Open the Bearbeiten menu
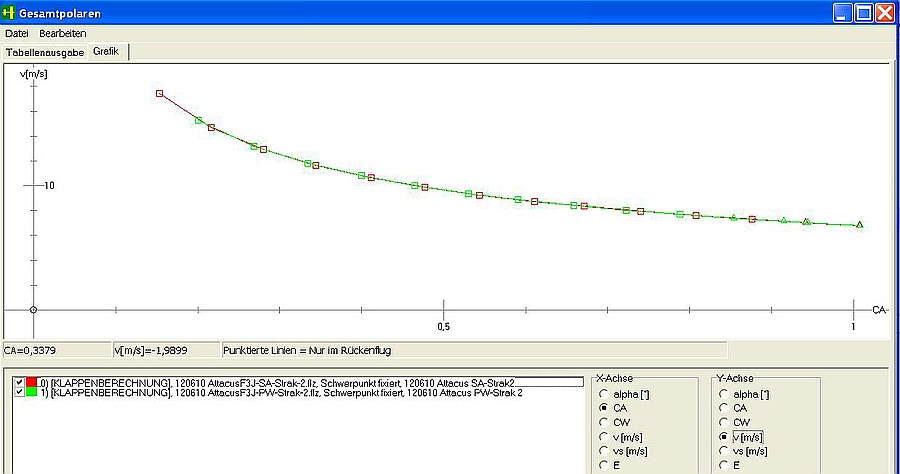The width and height of the screenshot is (900, 474). (x=62, y=33)
